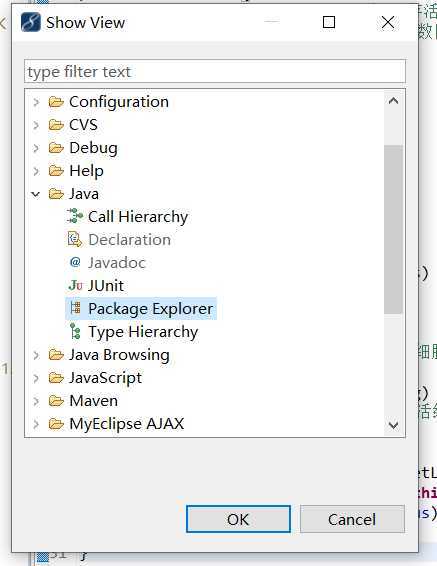Select the Type Hierarchy label
This screenshot has width=437, height=566.
(x=143, y=332)
